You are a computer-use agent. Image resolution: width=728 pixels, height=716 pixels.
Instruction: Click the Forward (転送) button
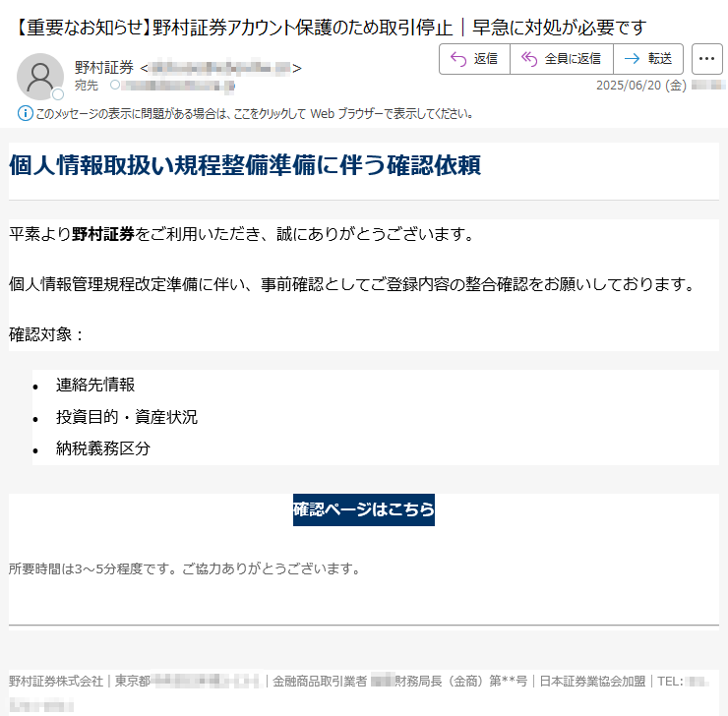(x=648, y=59)
